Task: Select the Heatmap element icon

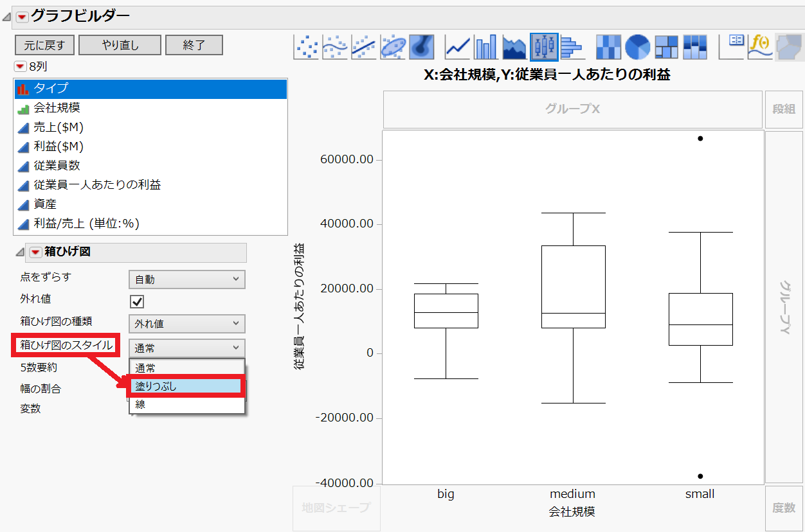Action: 608,46
